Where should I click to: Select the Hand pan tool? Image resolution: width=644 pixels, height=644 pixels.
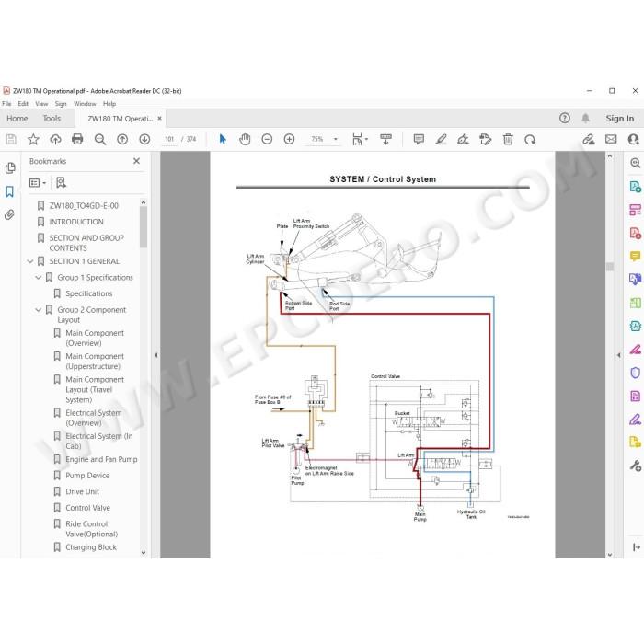(245, 139)
